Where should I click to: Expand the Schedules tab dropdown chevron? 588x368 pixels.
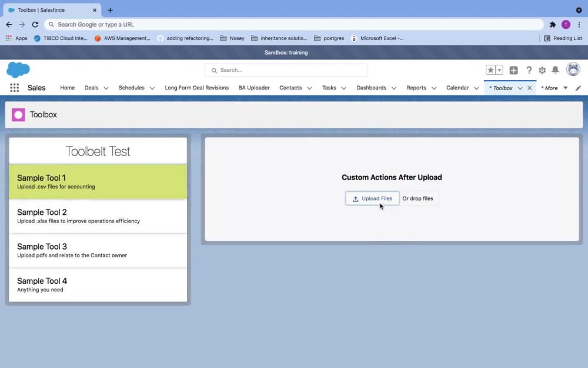pos(152,88)
